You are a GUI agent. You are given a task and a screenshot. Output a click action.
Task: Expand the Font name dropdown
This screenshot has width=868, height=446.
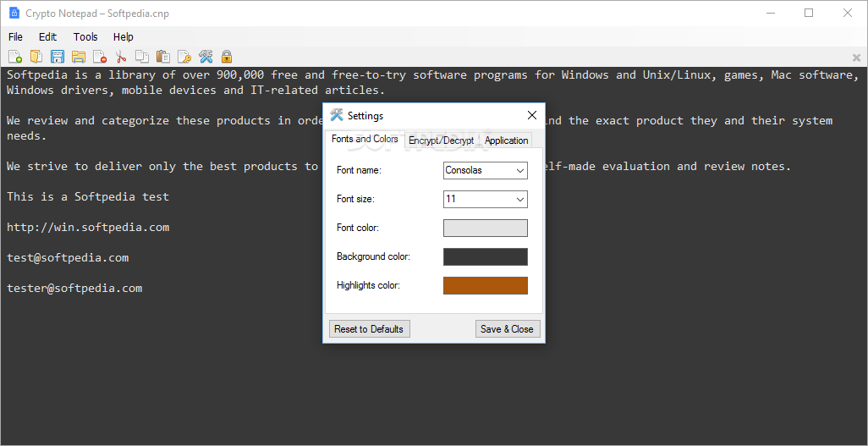coord(519,171)
